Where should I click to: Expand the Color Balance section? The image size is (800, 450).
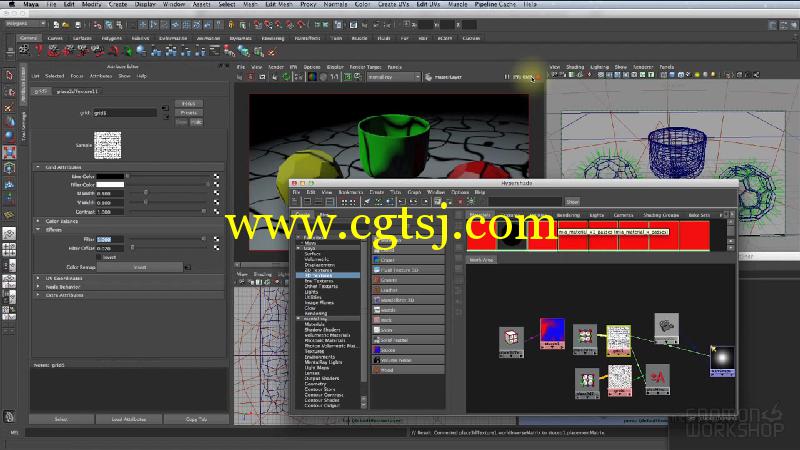(x=38, y=221)
